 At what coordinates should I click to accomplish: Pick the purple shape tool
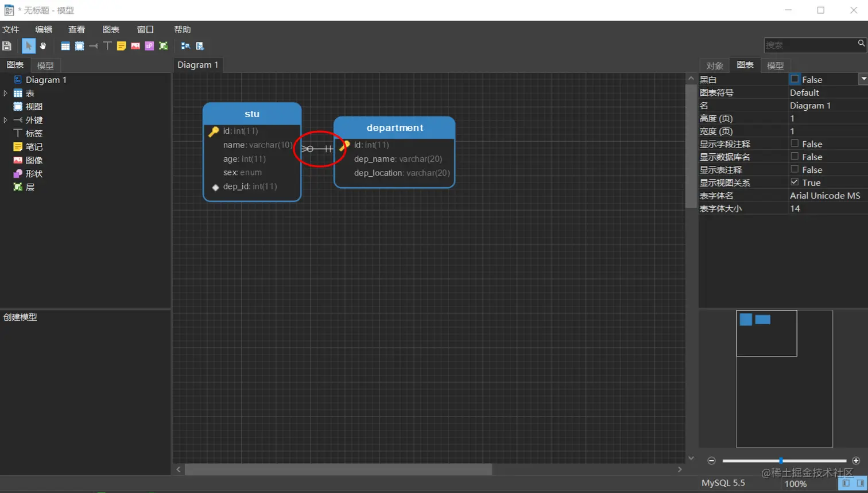(149, 46)
